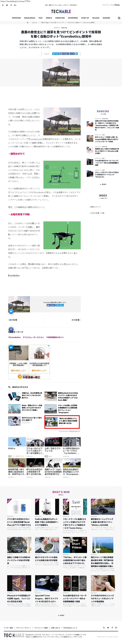Click the floating blue Twitter circle icon
The height and width of the screenshot is (644, 122).
(x=11, y=311)
